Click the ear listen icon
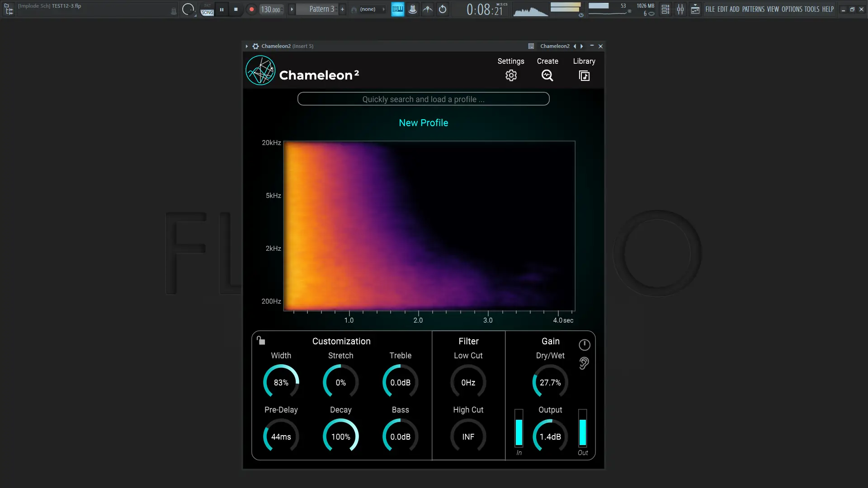Screen dimensions: 868x488 coord(584,363)
